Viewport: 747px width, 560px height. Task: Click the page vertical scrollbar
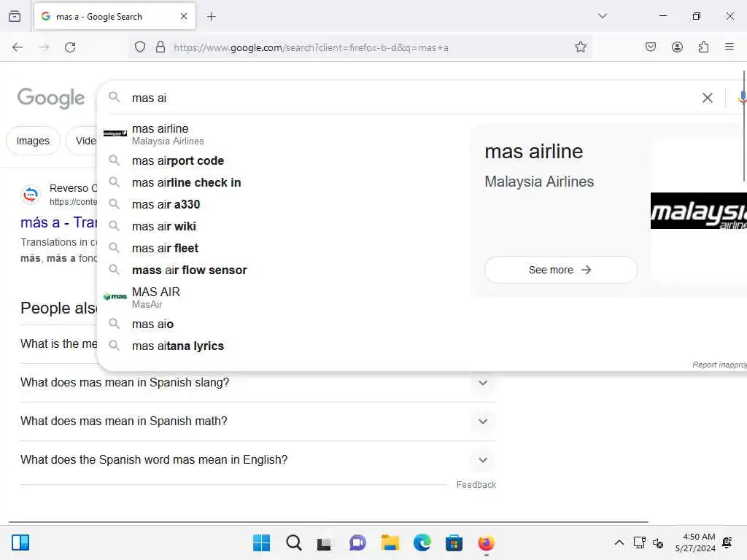(x=743, y=126)
